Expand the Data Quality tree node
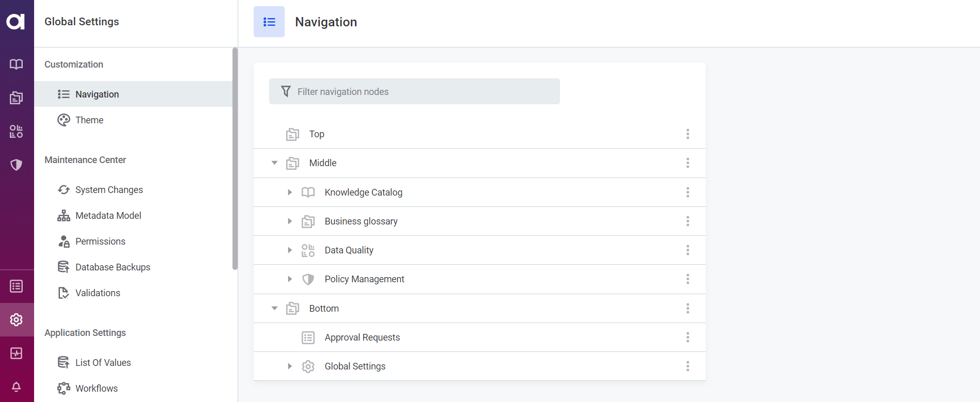Image resolution: width=980 pixels, height=402 pixels. point(290,250)
